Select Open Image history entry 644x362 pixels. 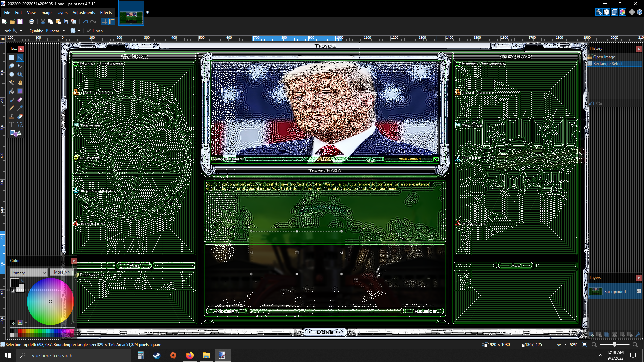(604, 57)
